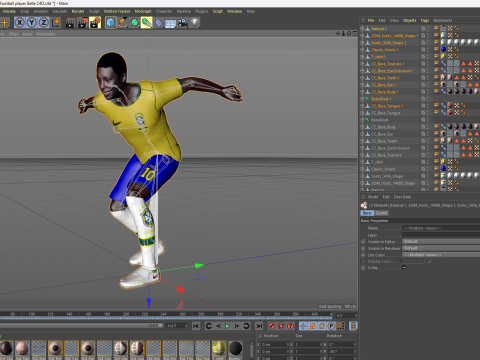Open the MoGraph menu
Viewport: 480px width, 360px height.
click(x=143, y=11)
